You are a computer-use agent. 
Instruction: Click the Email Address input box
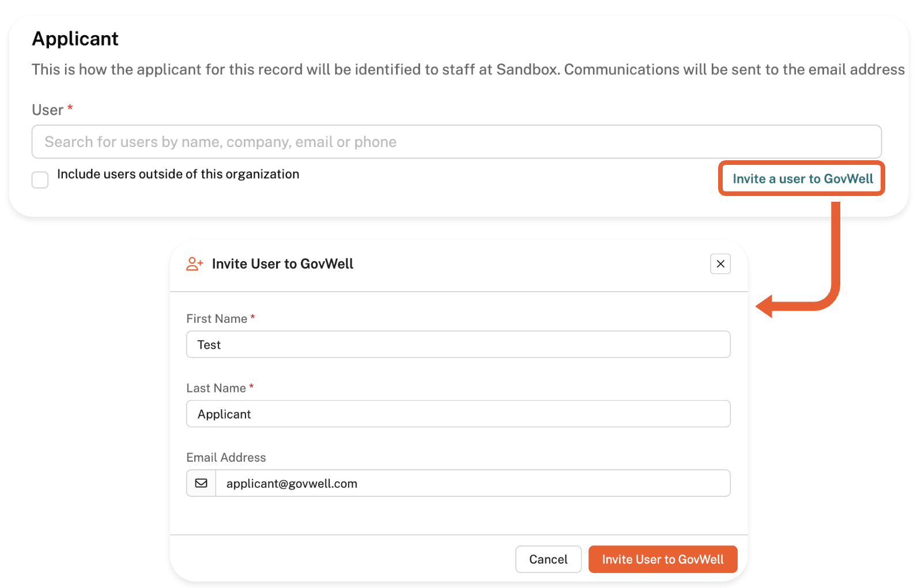pos(473,483)
